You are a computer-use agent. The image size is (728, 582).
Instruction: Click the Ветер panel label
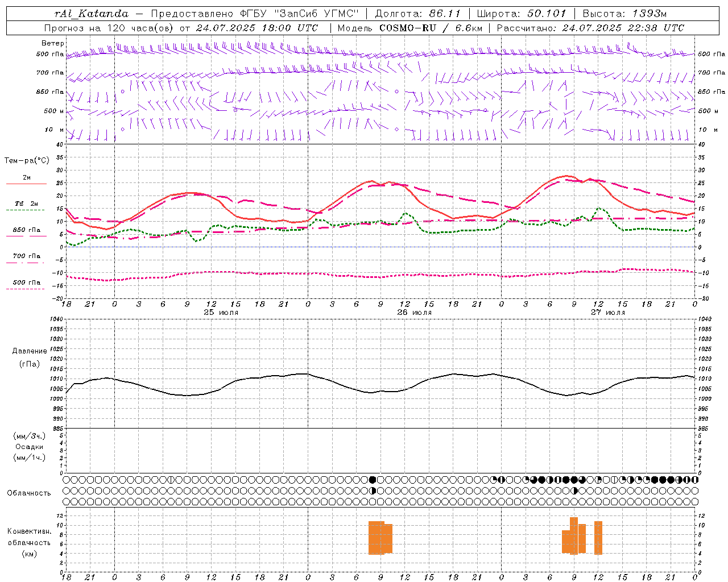point(53,43)
